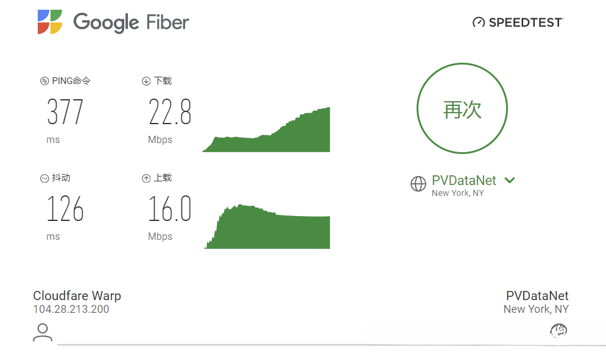Click the 下载 download arrow icon
606x364 pixels.
click(146, 81)
